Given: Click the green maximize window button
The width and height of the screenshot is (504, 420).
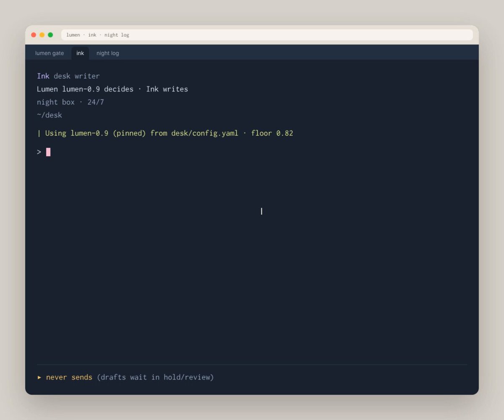Looking at the screenshot, I should (x=50, y=35).
